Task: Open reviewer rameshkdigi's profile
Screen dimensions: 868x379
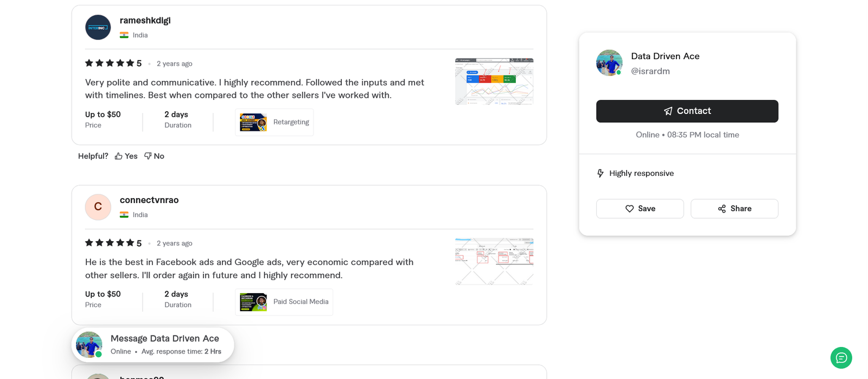Action: [x=145, y=20]
